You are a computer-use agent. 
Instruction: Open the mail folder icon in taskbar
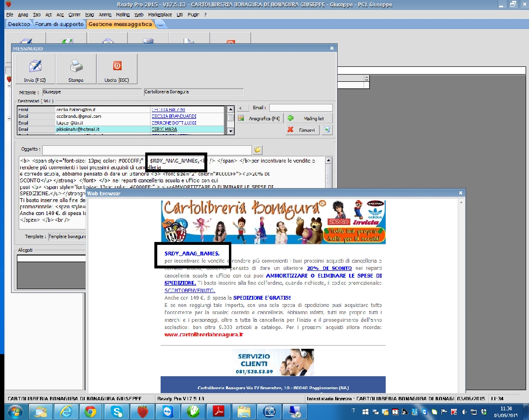point(40,411)
